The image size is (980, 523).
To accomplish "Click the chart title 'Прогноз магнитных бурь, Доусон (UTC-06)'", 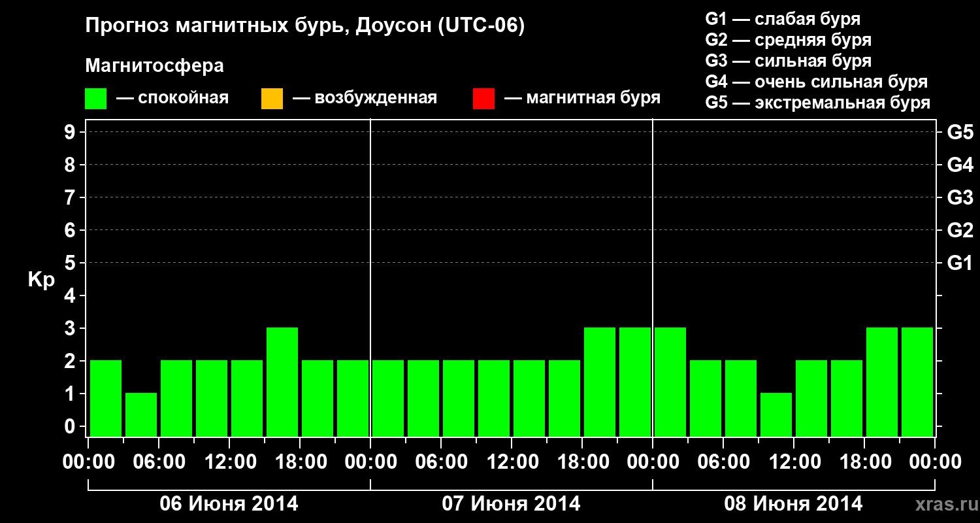I will coord(305,26).
